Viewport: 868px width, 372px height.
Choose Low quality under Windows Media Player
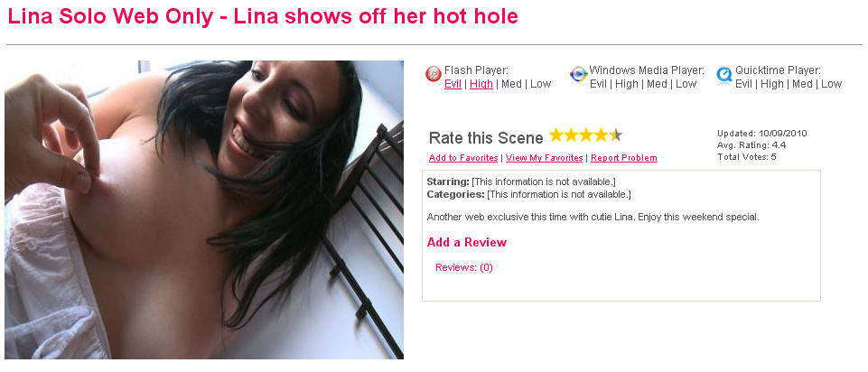click(x=686, y=84)
